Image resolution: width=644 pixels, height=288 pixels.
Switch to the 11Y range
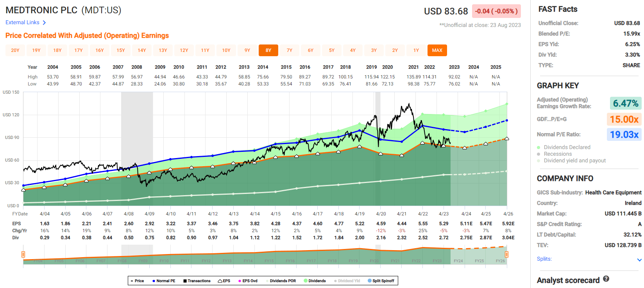205,50
